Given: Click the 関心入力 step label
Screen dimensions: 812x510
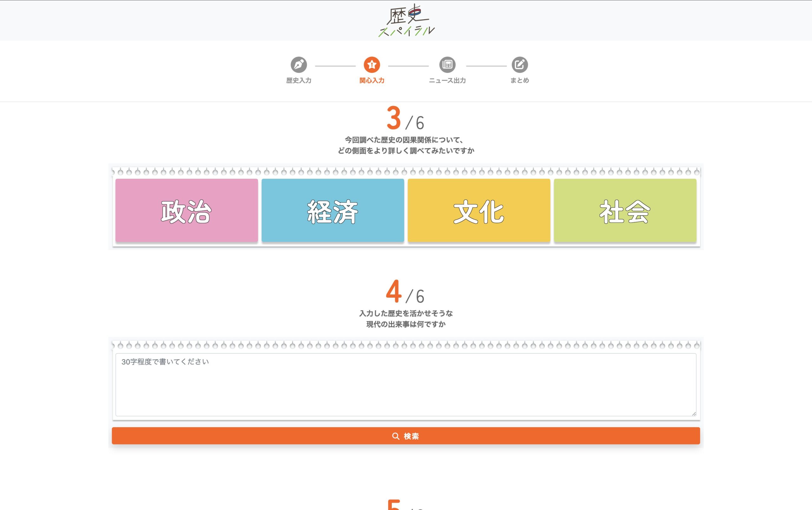Looking at the screenshot, I should tap(372, 81).
